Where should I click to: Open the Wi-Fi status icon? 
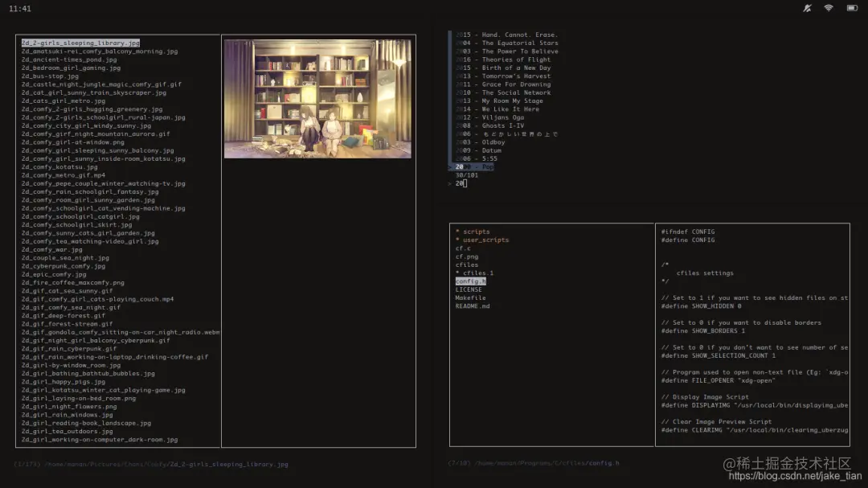click(828, 8)
